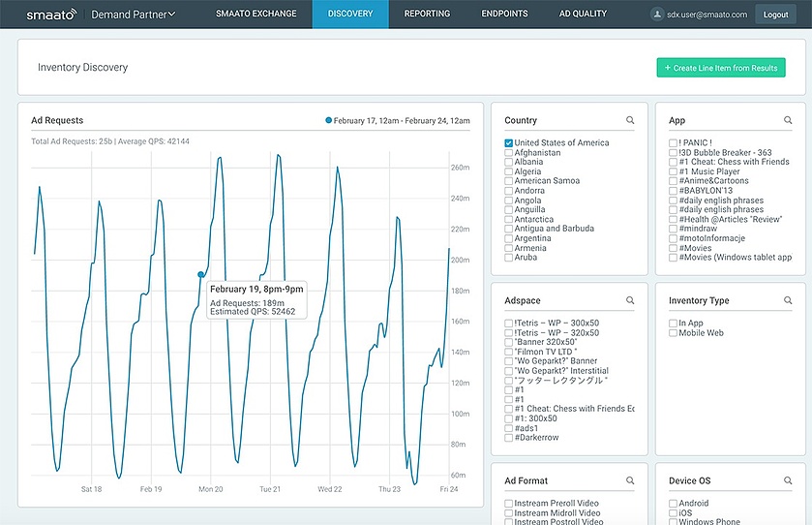Go to the SMAATO EXCHANGE tab
This screenshot has height=525, width=812.
tap(256, 14)
